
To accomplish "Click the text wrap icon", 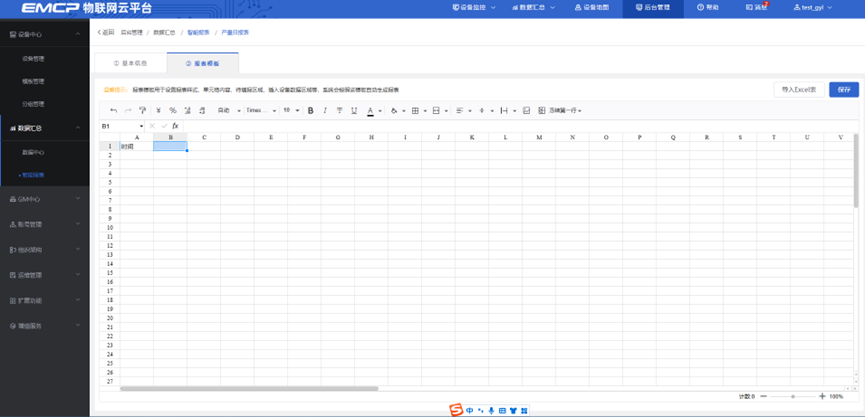I will coord(504,110).
